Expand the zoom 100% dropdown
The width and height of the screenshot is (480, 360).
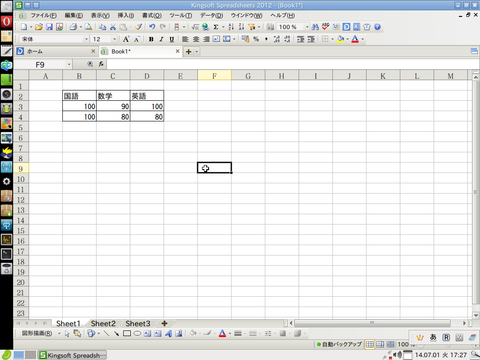click(307, 27)
